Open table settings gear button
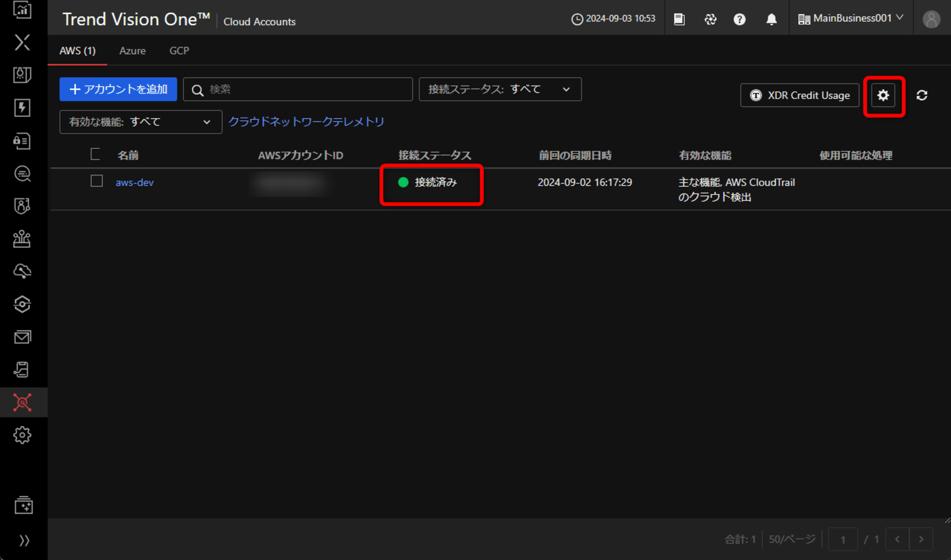This screenshot has width=951, height=560. coord(883,96)
